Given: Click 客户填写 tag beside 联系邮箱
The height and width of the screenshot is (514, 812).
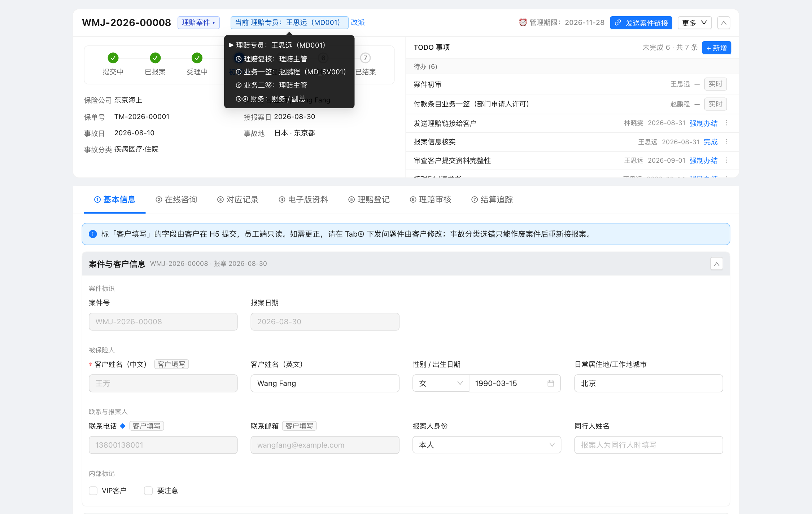Looking at the screenshot, I should [299, 426].
